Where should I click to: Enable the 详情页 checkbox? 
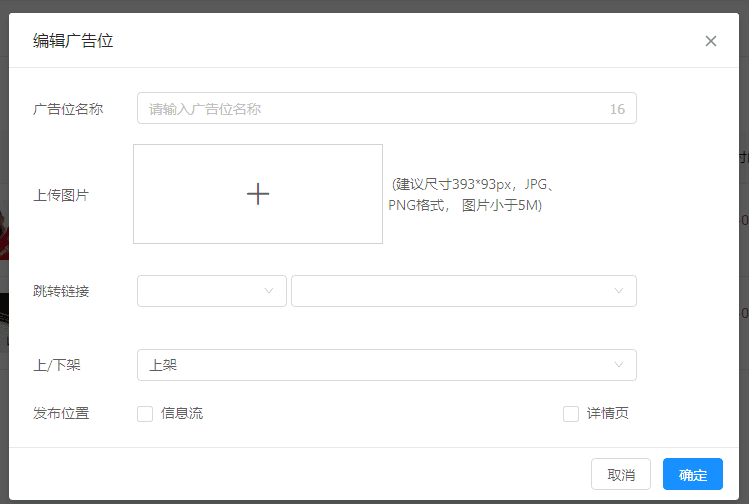click(x=571, y=414)
